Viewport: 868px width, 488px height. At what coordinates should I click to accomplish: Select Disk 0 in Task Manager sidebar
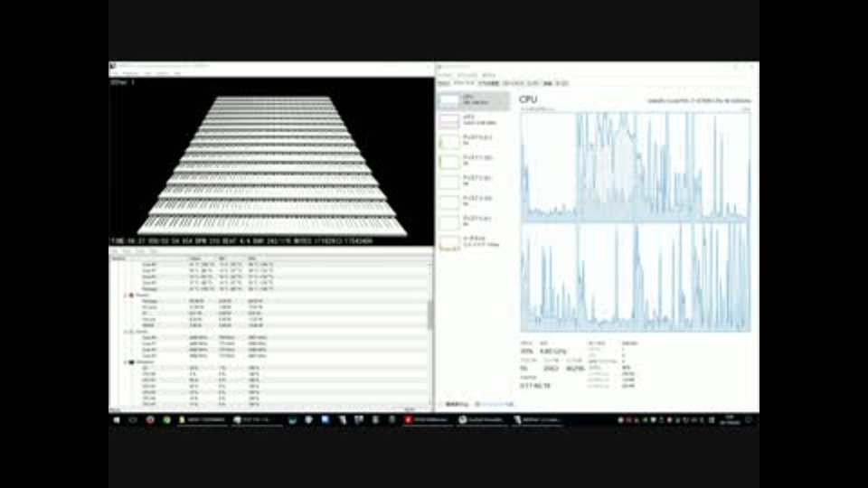click(x=473, y=141)
